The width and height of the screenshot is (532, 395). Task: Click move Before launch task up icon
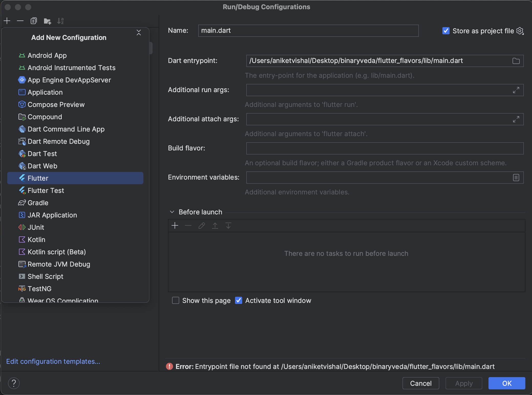coord(215,226)
